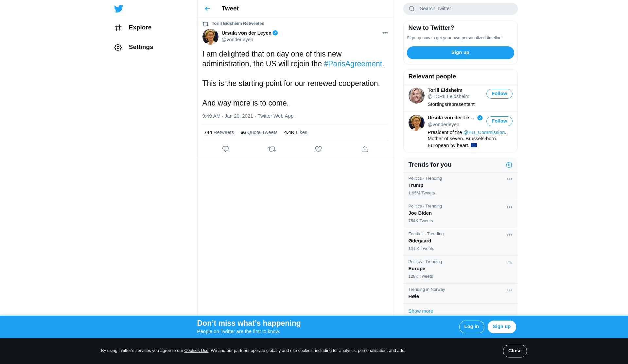
Task: Open more options for the Trump trend
Action: click(x=509, y=179)
